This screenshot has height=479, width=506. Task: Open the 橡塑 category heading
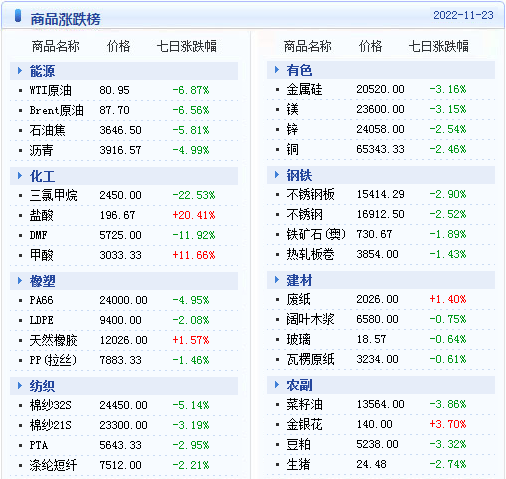pos(42,281)
